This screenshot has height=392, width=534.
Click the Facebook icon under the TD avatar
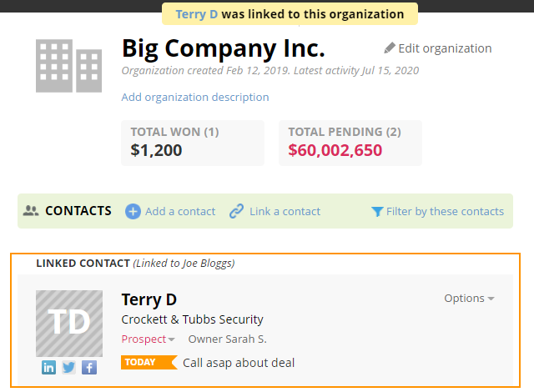(x=89, y=368)
